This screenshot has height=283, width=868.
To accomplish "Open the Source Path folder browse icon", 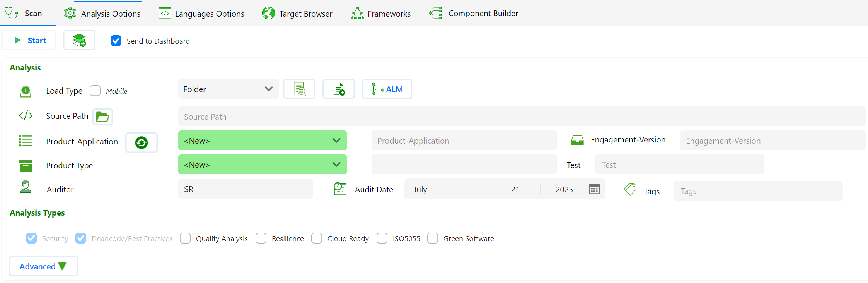I will 102,117.
